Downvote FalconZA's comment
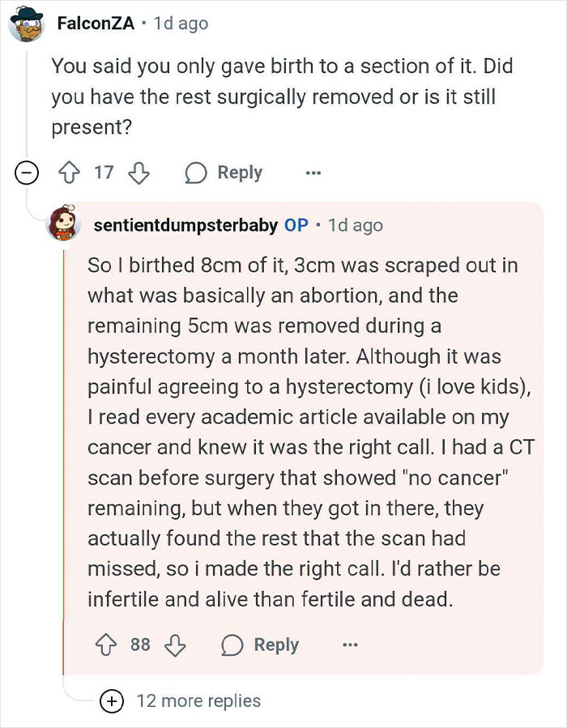Viewport: 567px width, 728px height. (x=138, y=172)
